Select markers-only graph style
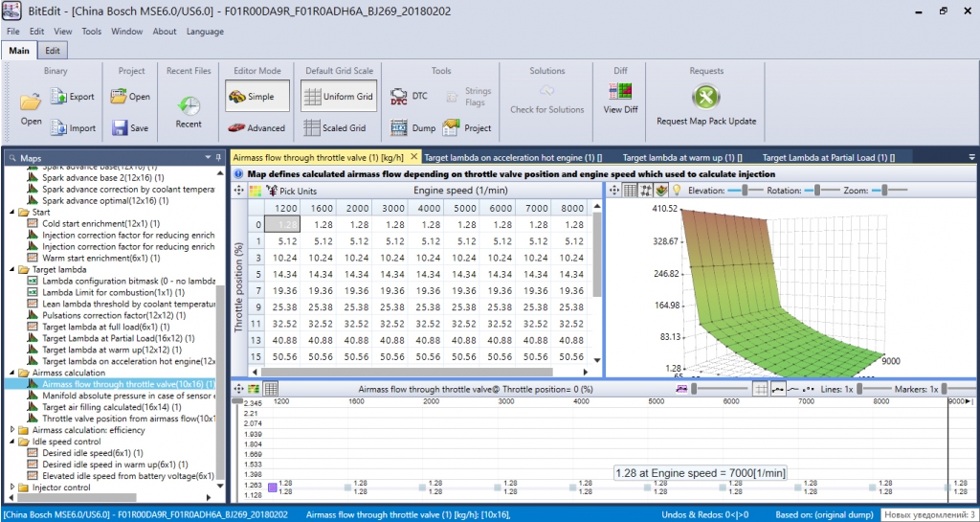The image size is (980, 522). [807, 389]
